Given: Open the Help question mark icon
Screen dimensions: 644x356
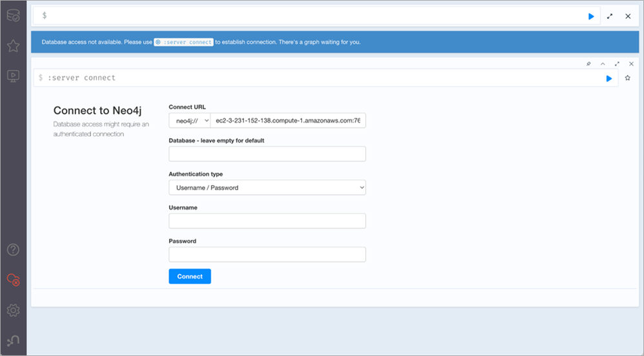Looking at the screenshot, I should (13, 249).
